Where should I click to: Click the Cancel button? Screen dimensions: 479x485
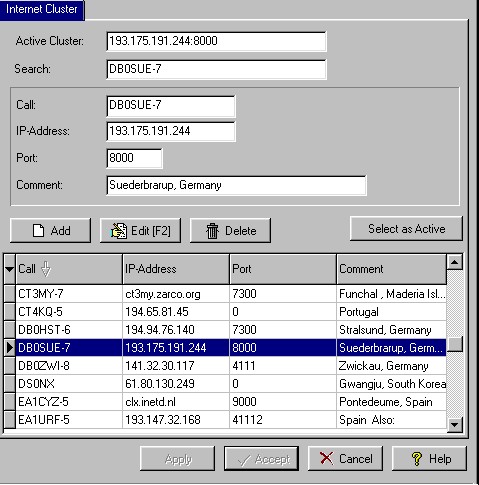345,459
